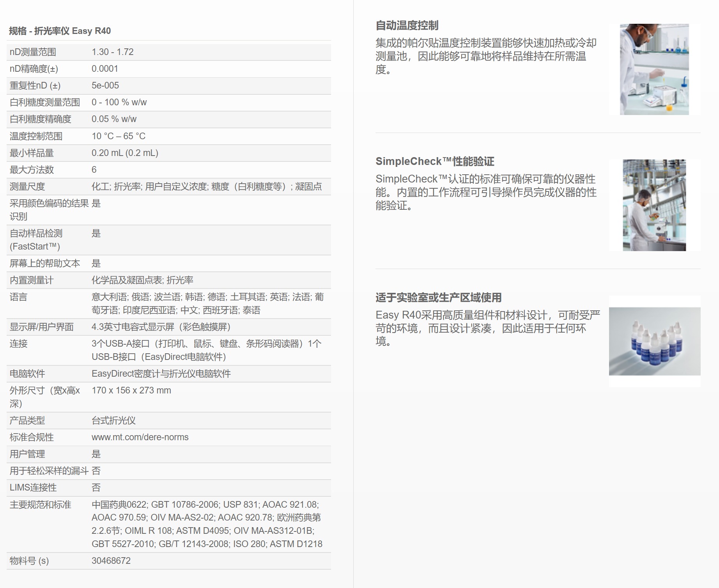Click the nD测量范围 value 1.30 - 1.72
The width and height of the screenshot is (719, 588).
[x=112, y=52]
